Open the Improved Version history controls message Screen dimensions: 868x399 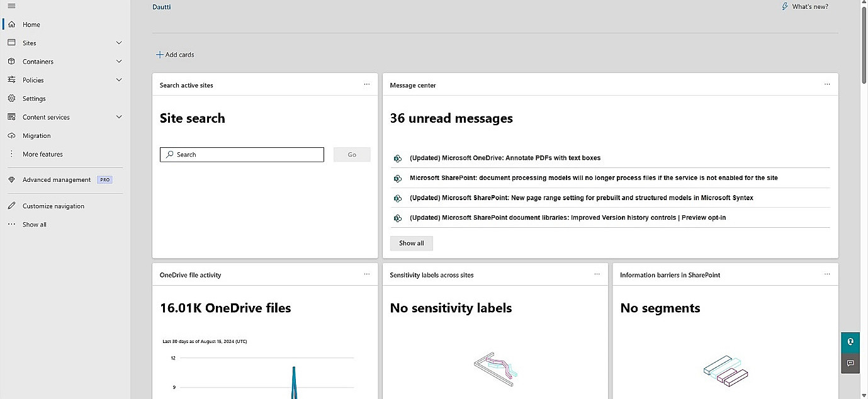pyautogui.click(x=568, y=218)
